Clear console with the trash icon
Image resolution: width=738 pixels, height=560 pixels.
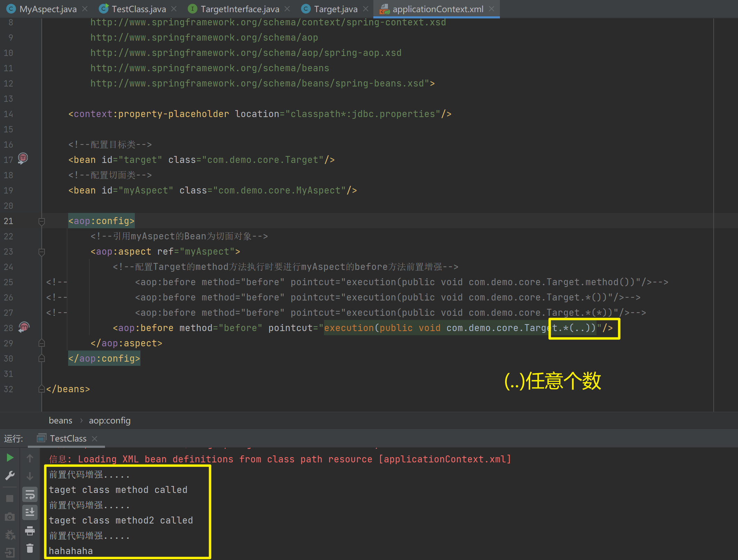tap(30, 548)
